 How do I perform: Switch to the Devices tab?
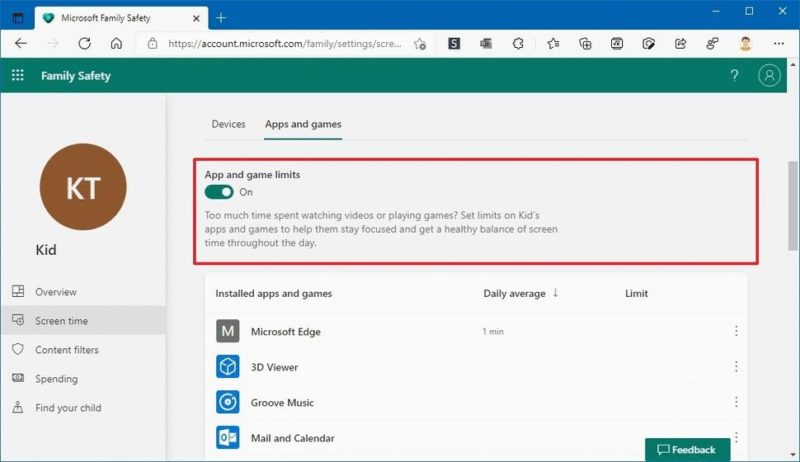click(x=228, y=124)
